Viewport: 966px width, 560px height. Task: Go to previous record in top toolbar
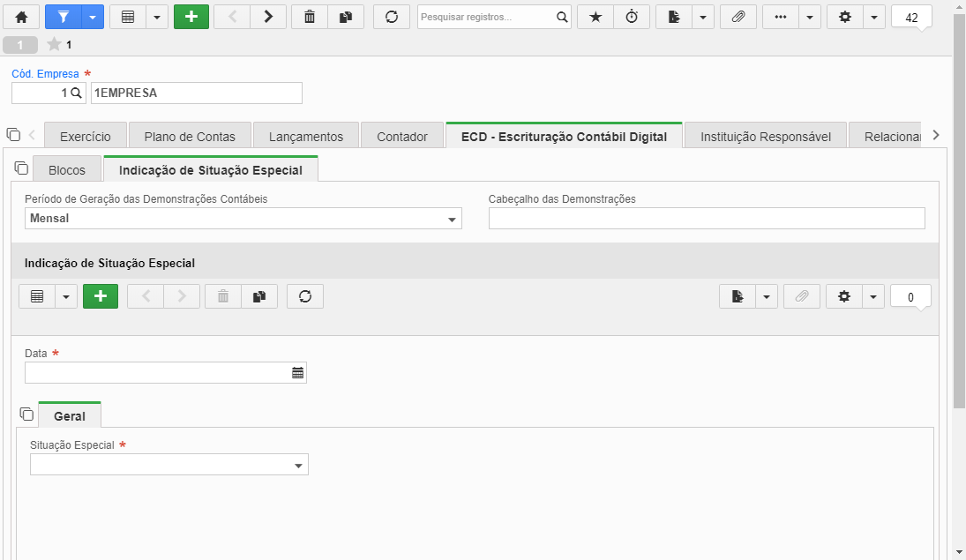232,18
